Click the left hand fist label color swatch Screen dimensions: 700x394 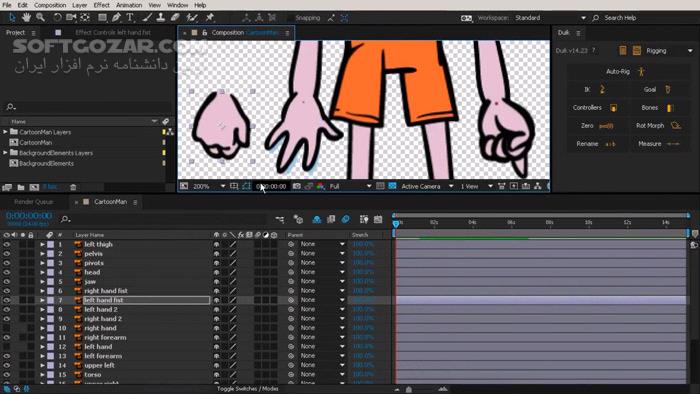[50, 300]
